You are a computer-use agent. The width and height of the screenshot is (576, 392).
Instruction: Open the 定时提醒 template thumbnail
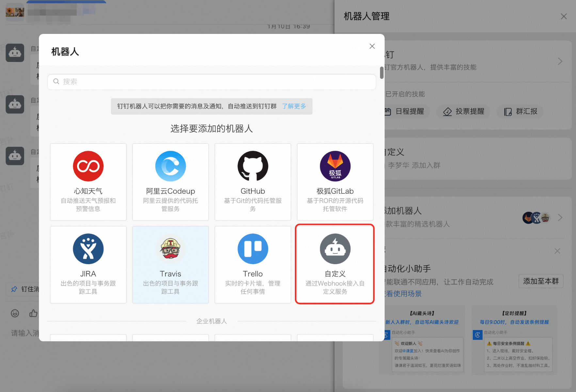point(514,340)
